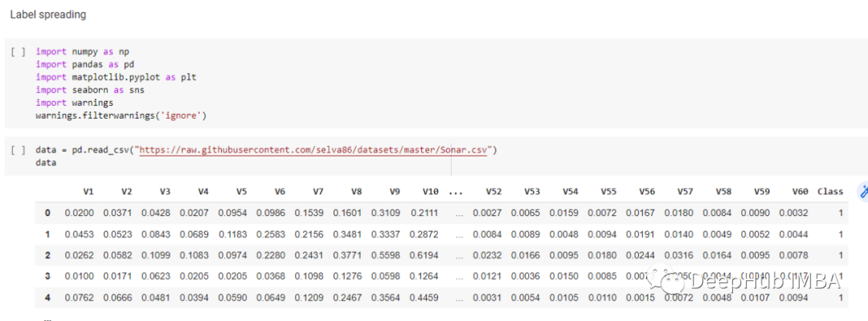Click the Class column header
Screen dimensions: 868x321
pyautogui.click(x=830, y=192)
